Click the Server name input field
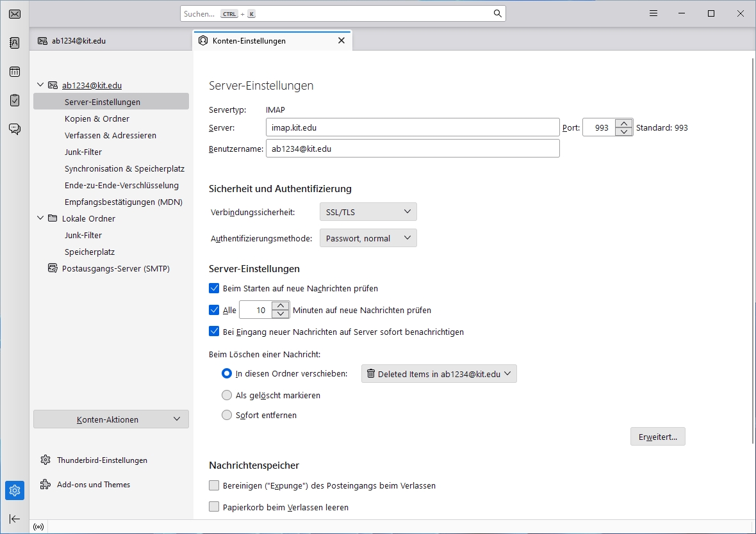This screenshot has height=534, width=756. (412, 128)
